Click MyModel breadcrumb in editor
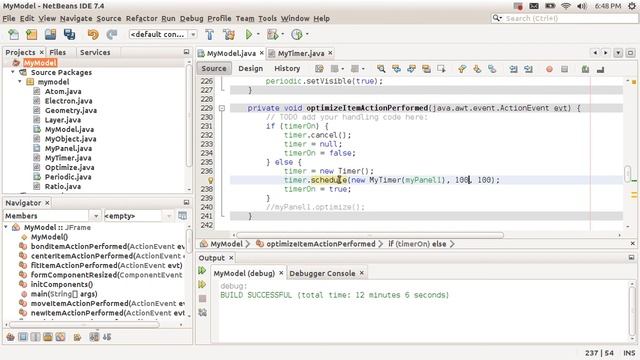 tap(227, 244)
